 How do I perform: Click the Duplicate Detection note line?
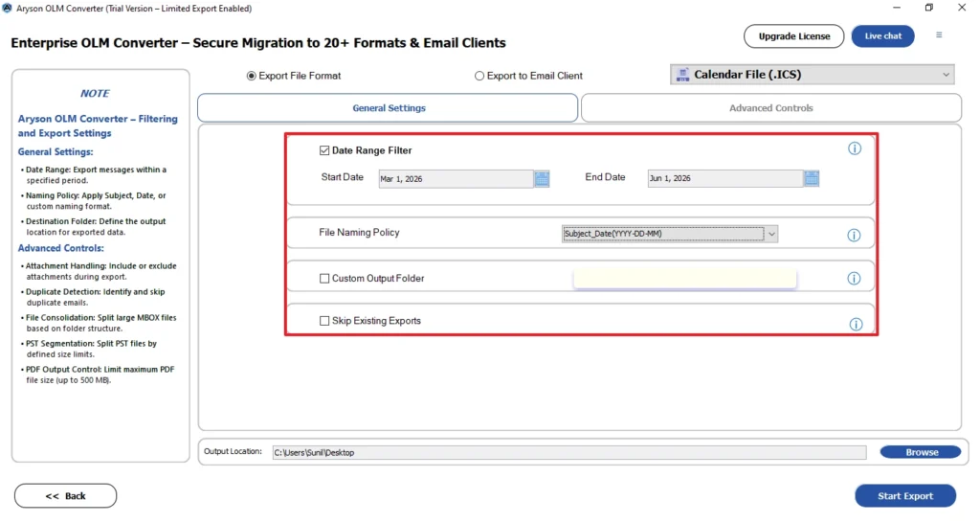[x=93, y=297]
